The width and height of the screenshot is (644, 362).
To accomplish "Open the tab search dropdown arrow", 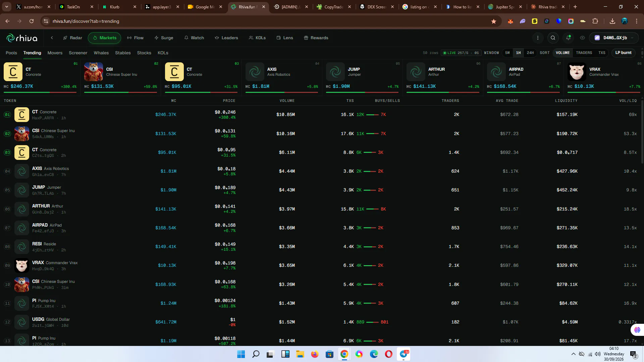I will tap(7, 7).
